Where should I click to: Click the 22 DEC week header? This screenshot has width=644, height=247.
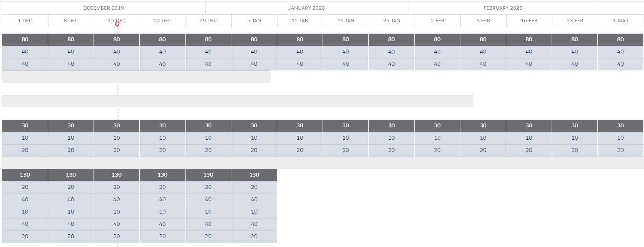pos(162,21)
